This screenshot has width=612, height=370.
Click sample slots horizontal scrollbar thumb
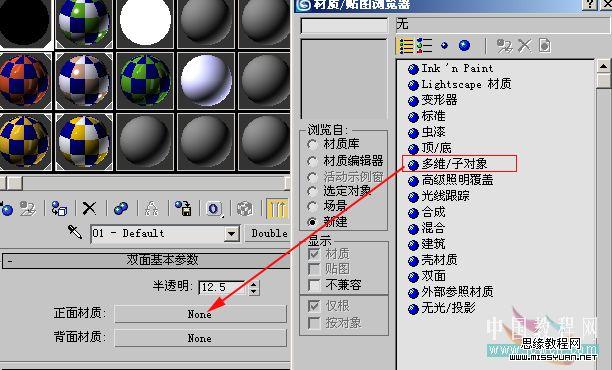point(15,183)
